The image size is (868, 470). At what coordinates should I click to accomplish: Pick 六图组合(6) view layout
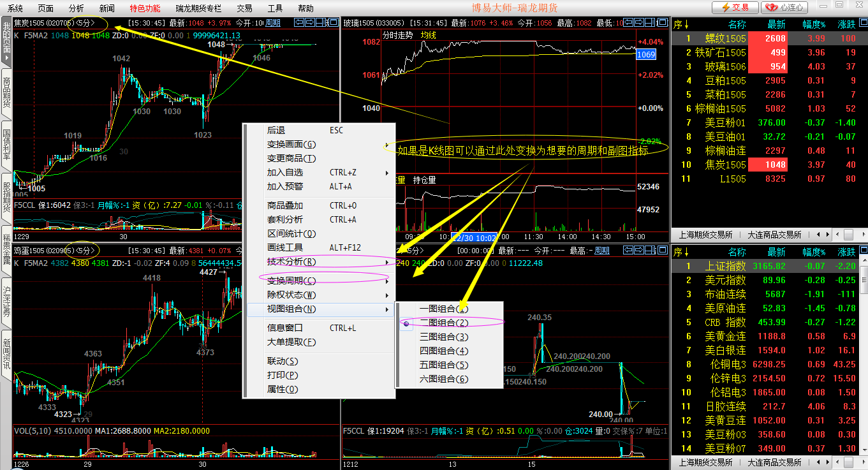444,379
